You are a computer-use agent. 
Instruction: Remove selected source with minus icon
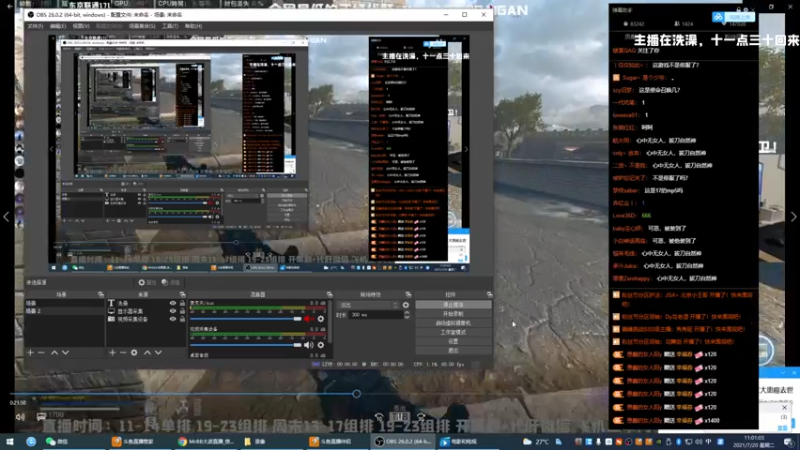coord(123,353)
